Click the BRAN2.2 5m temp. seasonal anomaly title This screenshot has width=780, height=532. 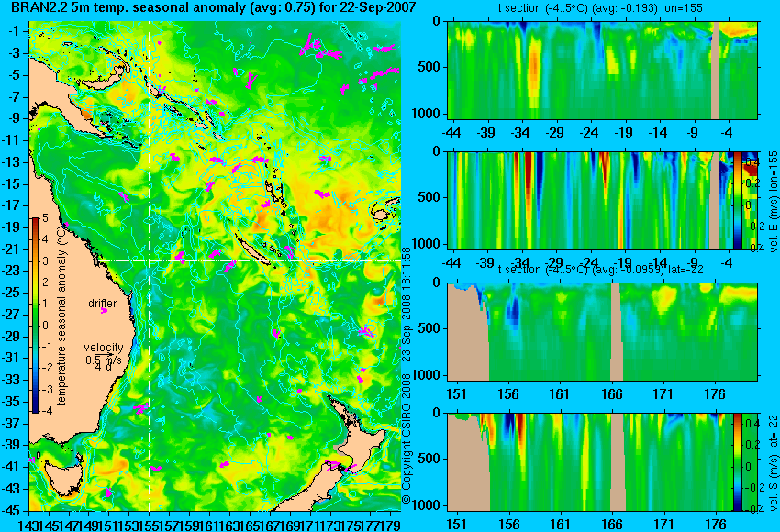(214, 7)
